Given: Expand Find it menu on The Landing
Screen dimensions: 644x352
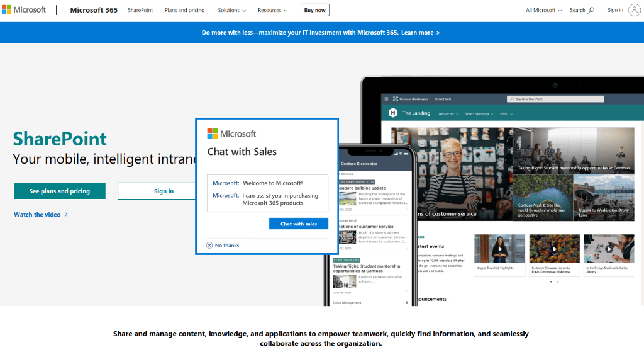Looking at the screenshot, I should (506, 114).
